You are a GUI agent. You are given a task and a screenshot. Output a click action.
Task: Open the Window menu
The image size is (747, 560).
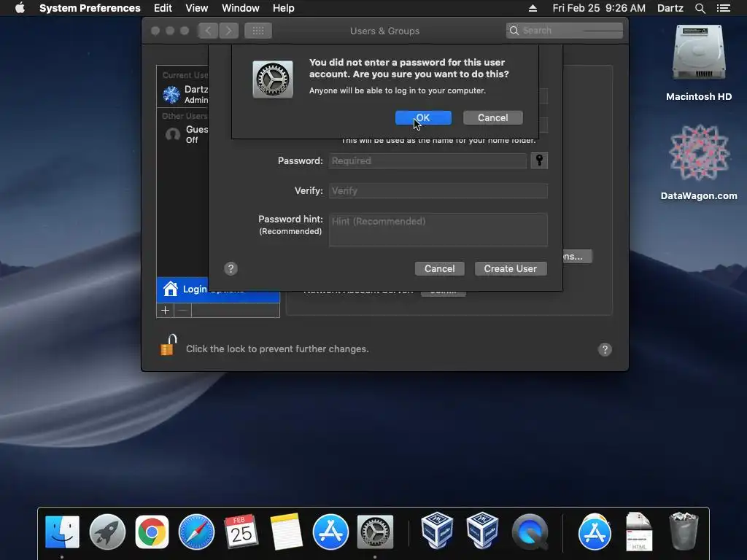click(241, 8)
